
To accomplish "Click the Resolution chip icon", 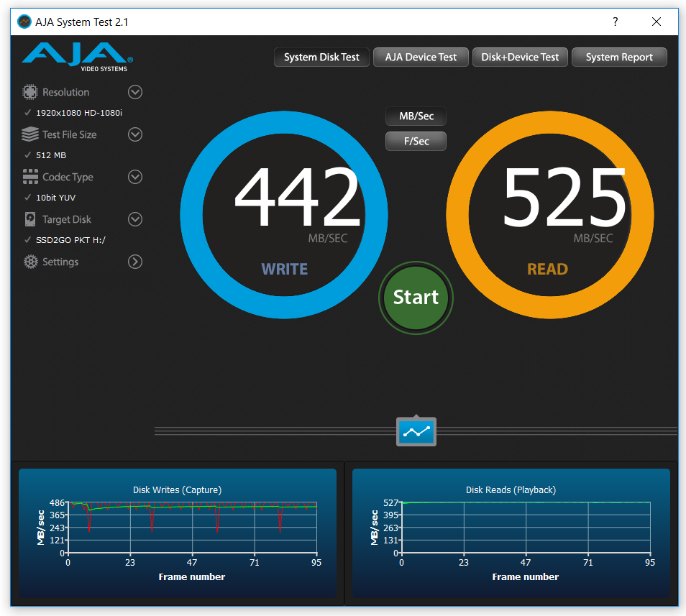I will [x=30, y=92].
